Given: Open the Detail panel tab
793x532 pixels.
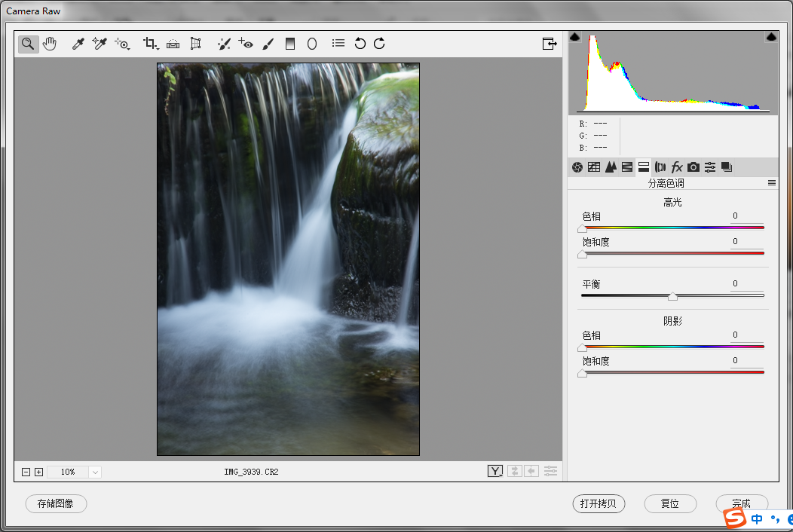Looking at the screenshot, I should pyautogui.click(x=611, y=167).
